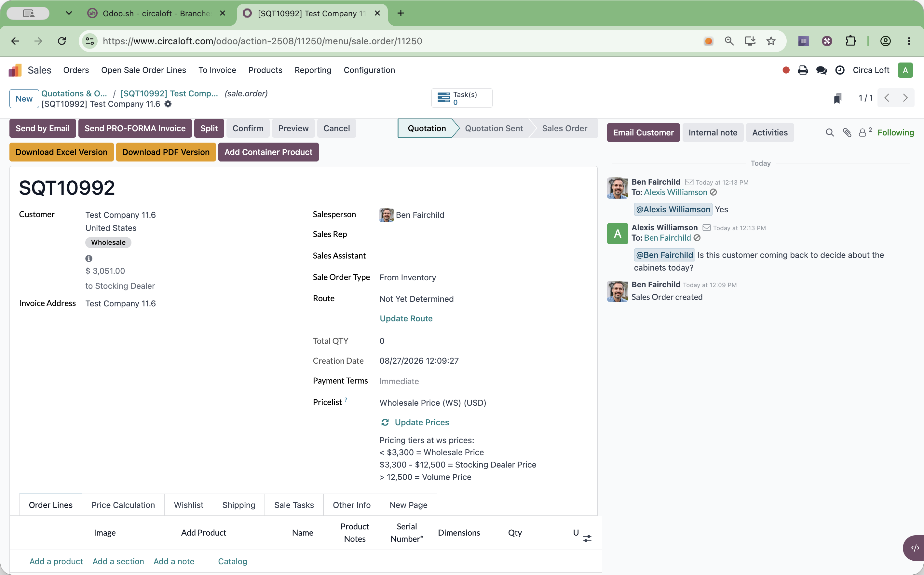Click Download Excel Version button
This screenshot has height=575, width=924.
[x=61, y=152]
